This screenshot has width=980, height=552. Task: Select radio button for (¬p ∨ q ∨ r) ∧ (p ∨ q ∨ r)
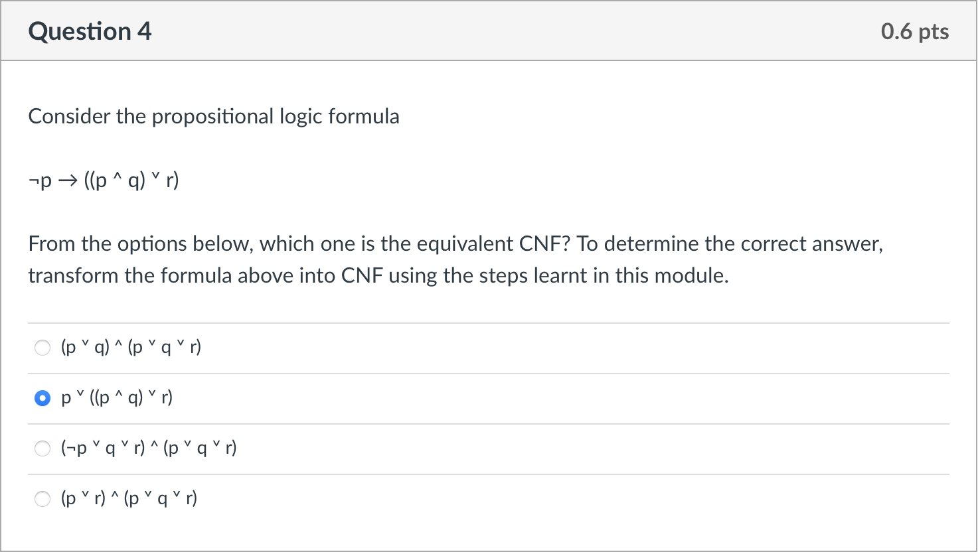(x=42, y=448)
